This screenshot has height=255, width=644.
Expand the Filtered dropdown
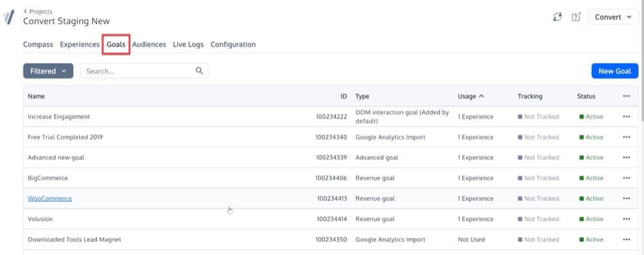tap(48, 71)
